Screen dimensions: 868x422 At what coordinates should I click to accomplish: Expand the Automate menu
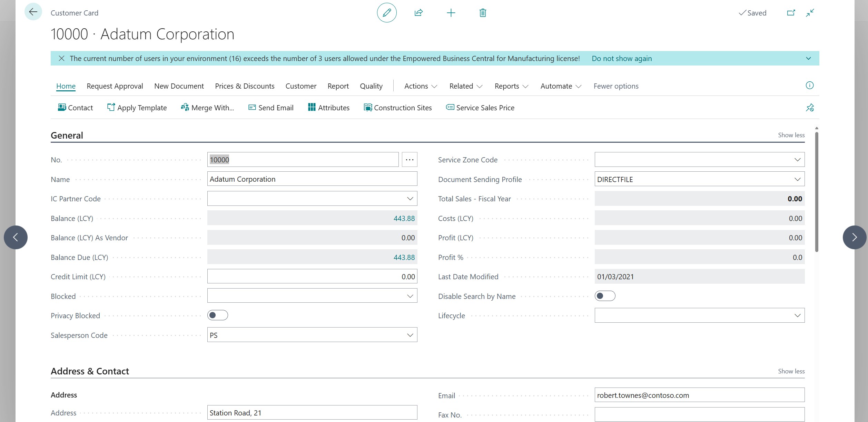(561, 86)
